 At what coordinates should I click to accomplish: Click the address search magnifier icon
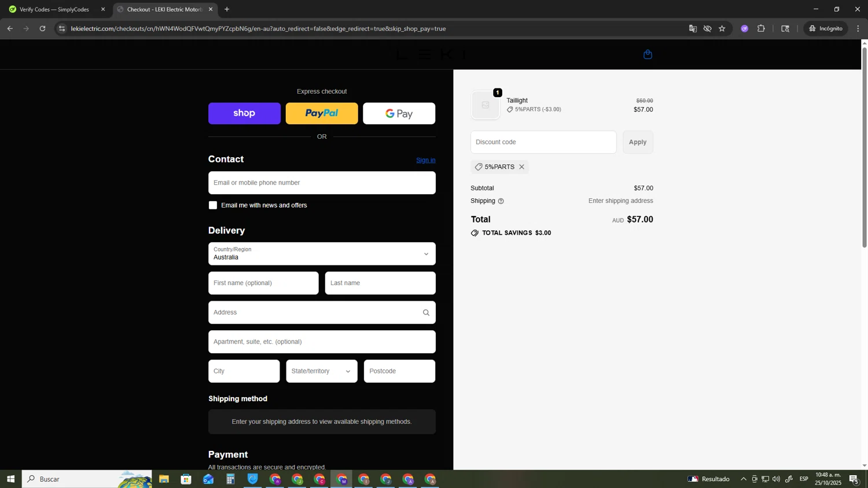[426, 313]
